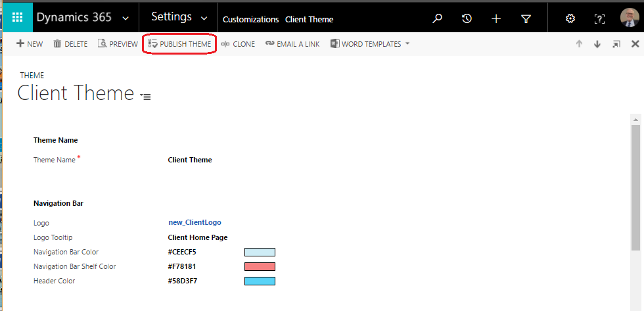Click the Logo Tooltip value Client Home Page
This screenshot has width=644, height=311.
coord(198,237)
